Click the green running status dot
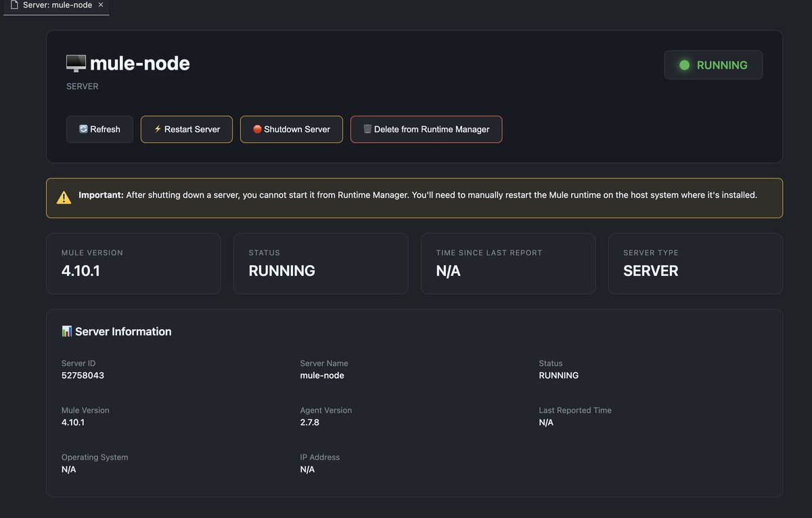Viewport: 812px width, 518px height. click(x=684, y=65)
